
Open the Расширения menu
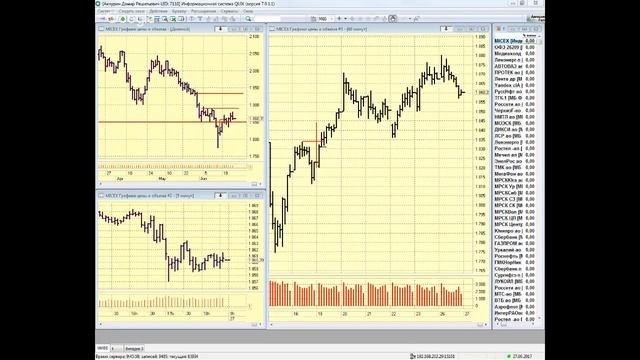click(203, 11)
